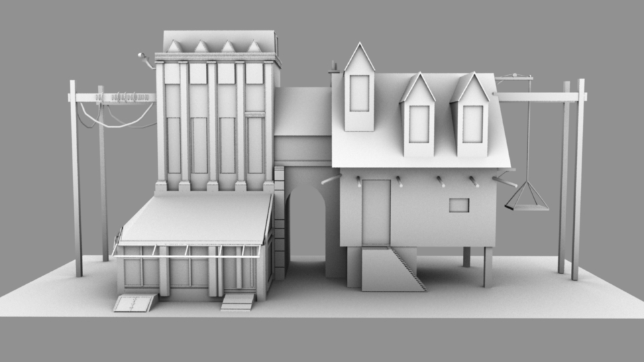Click the middle dormer window on the roof

click(x=419, y=123)
